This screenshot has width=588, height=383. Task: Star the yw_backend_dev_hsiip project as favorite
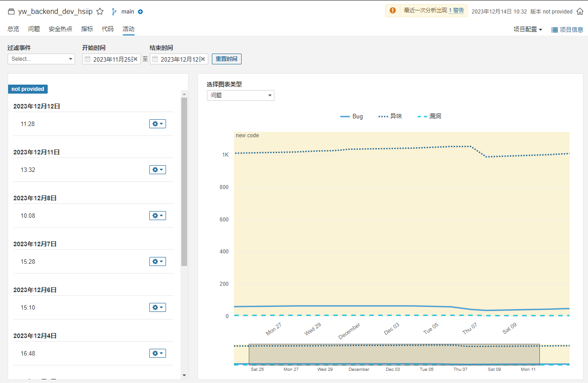(100, 12)
